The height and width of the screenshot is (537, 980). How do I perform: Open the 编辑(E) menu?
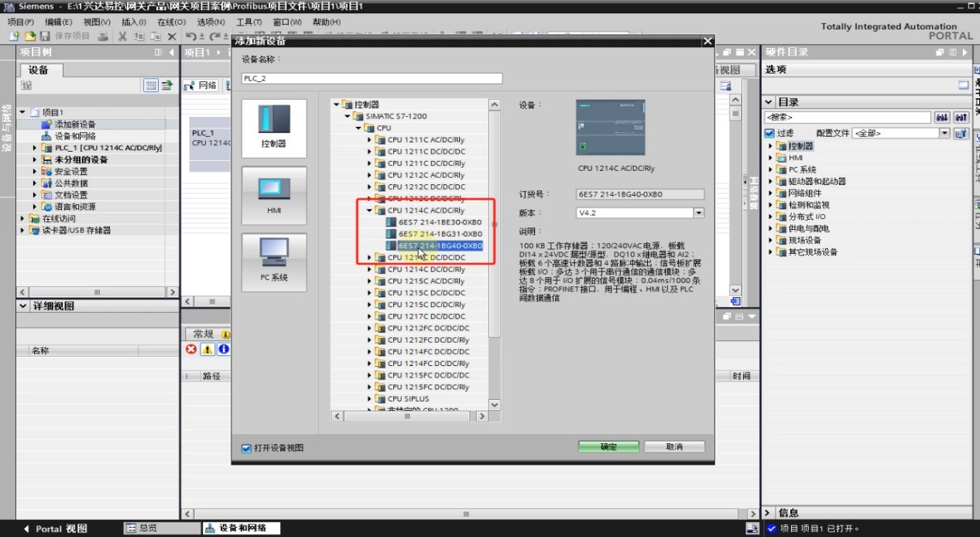tap(59, 22)
